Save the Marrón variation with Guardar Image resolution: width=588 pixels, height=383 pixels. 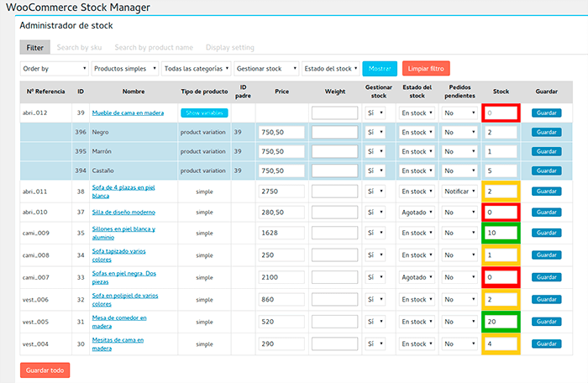[x=546, y=151]
